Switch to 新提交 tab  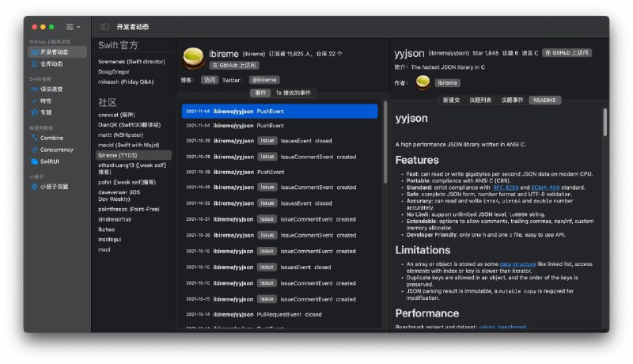[451, 100]
